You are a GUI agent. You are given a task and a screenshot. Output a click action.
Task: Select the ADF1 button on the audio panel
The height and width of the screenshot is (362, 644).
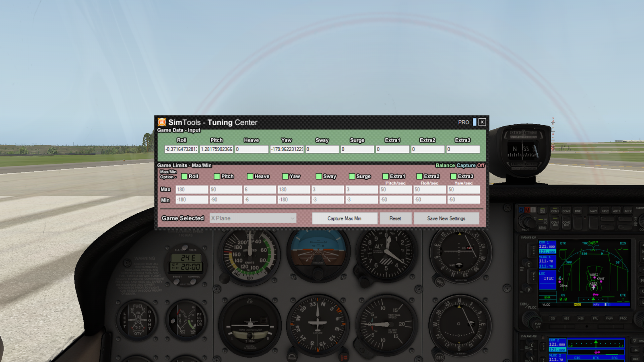617,211
